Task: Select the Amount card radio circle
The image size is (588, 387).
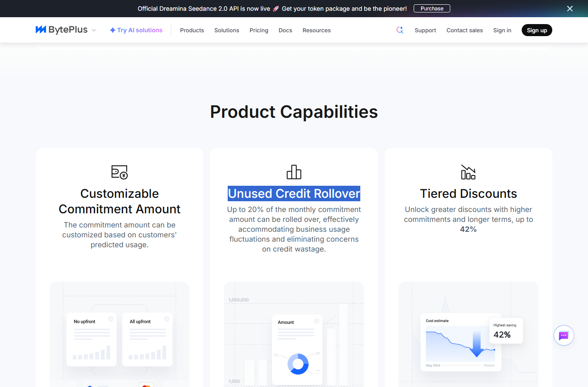Action: click(316, 321)
